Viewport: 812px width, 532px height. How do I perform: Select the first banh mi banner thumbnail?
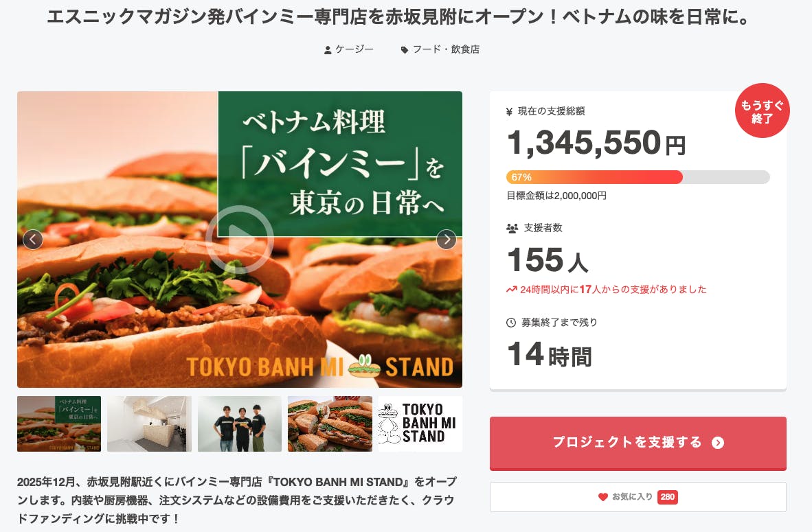point(59,424)
